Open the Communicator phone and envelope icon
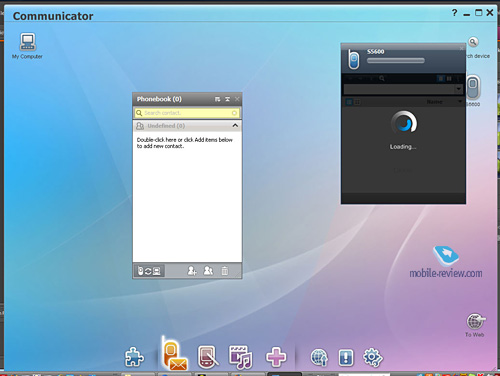The height and width of the screenshot is (376, 500). click(174, 354)
